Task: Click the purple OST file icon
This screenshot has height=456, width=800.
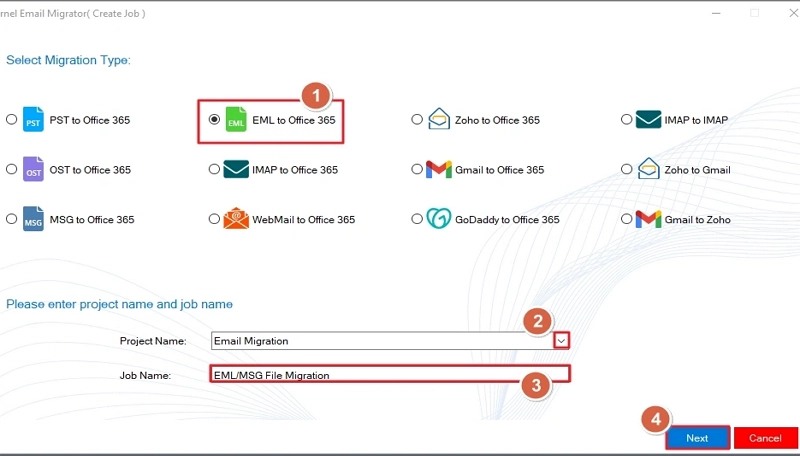Action: [33, 169]
